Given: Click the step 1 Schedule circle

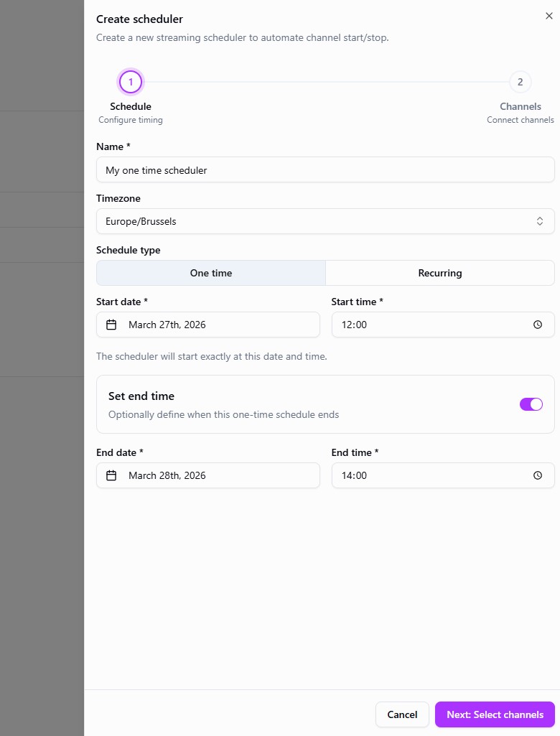Looking at the screenshot, I should [x=131, y=82].
